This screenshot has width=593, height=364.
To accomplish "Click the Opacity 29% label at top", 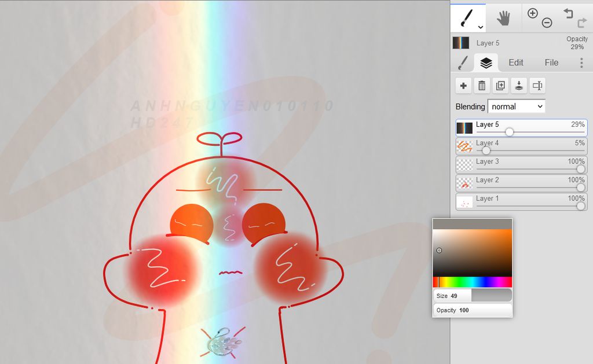I will (x=577, y=43).
